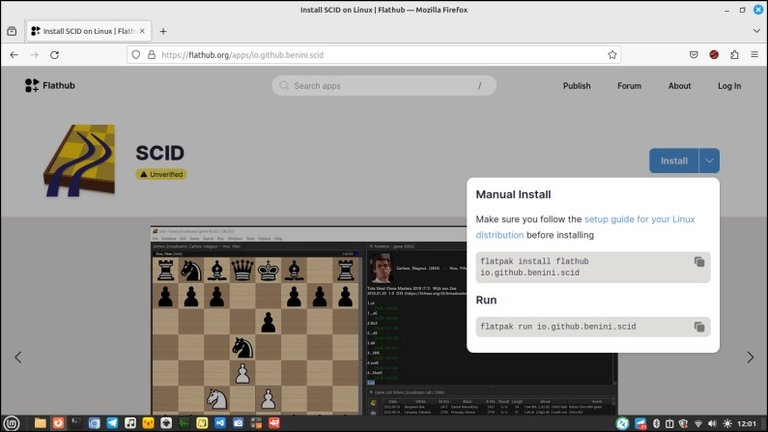The width and height of the screenshot is (768, 432).
Task: Open network Wi-Fi tray icon
Action: 698,424
